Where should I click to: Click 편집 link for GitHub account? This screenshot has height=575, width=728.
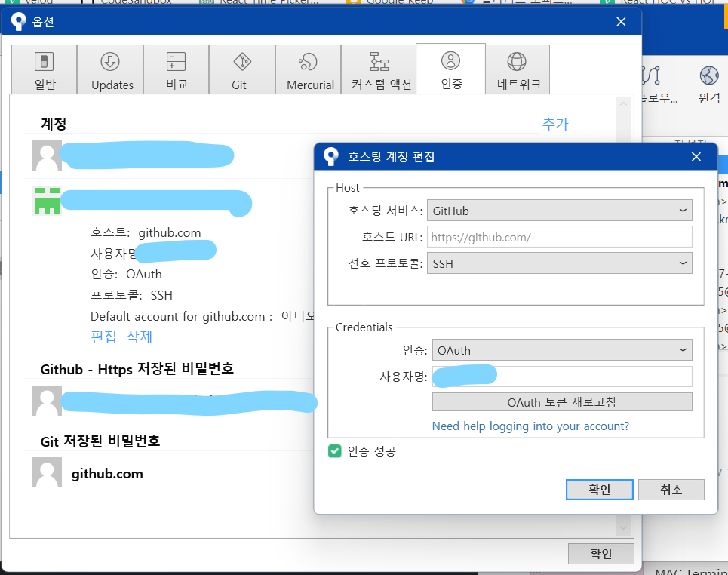tap(103, 337)
